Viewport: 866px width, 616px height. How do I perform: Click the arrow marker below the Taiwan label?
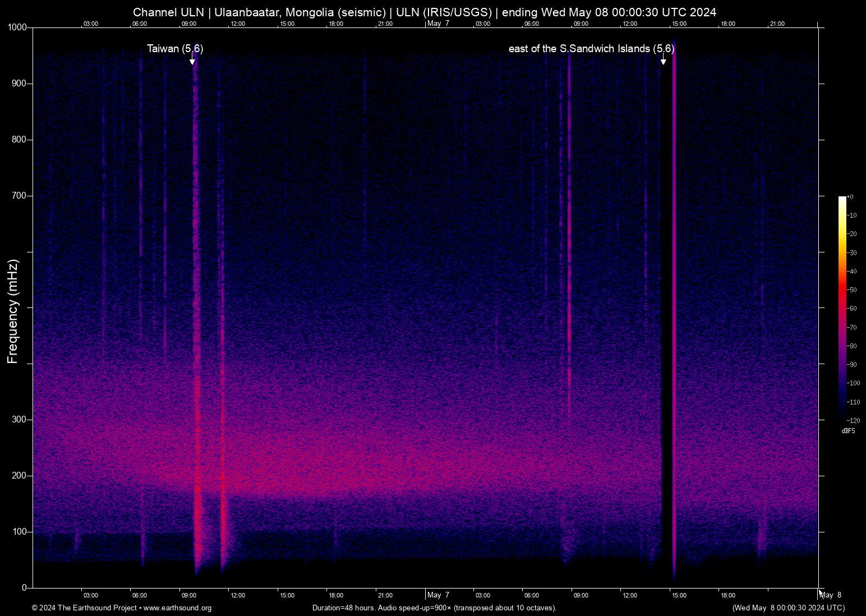[x=192, y=59]
